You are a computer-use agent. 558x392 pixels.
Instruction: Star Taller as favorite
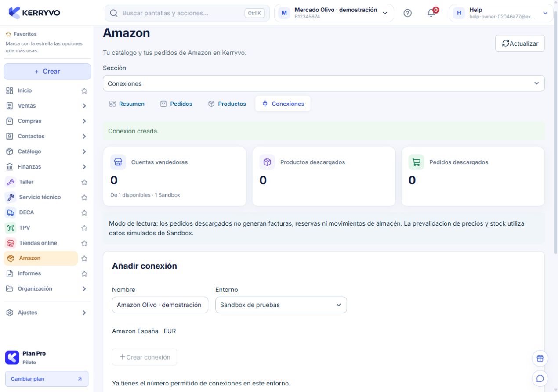(x=84, y=182)
